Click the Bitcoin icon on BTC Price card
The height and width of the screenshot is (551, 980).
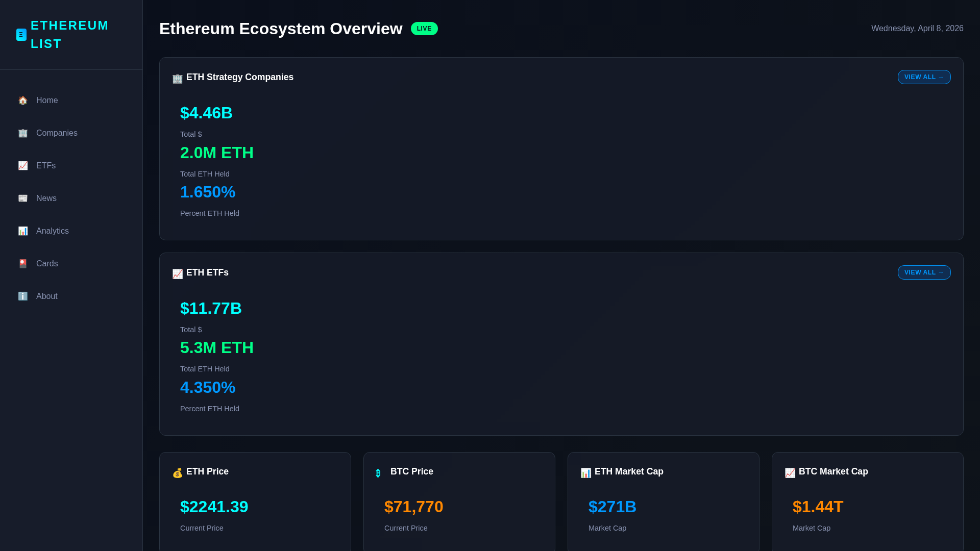378,473
